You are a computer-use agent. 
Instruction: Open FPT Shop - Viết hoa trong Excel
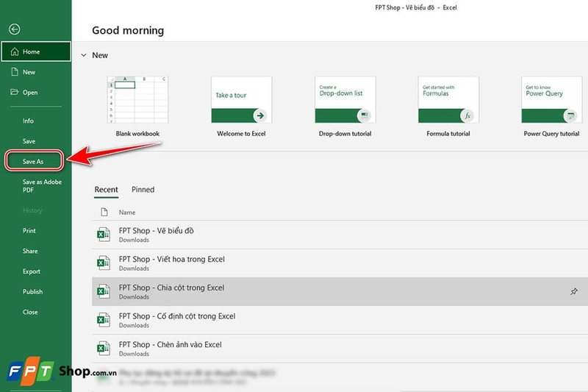click(x=340, y=263)
